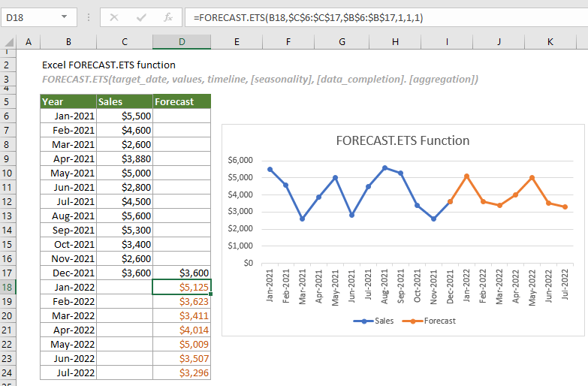Click the Name Box showing D18
The image size is (588, 386).
click(x=30, y=17)
